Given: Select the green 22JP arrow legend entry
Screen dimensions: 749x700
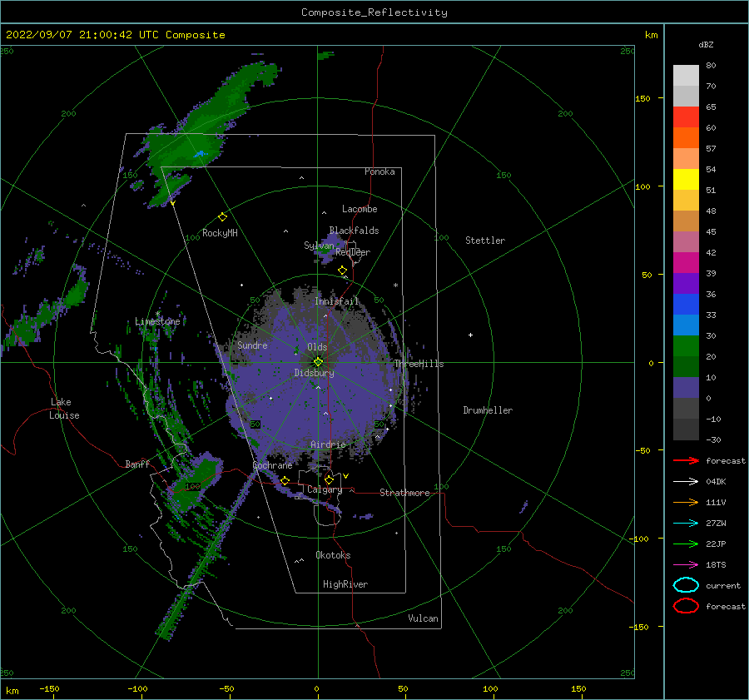Looking at the screenshot, I should click(686, 544).
